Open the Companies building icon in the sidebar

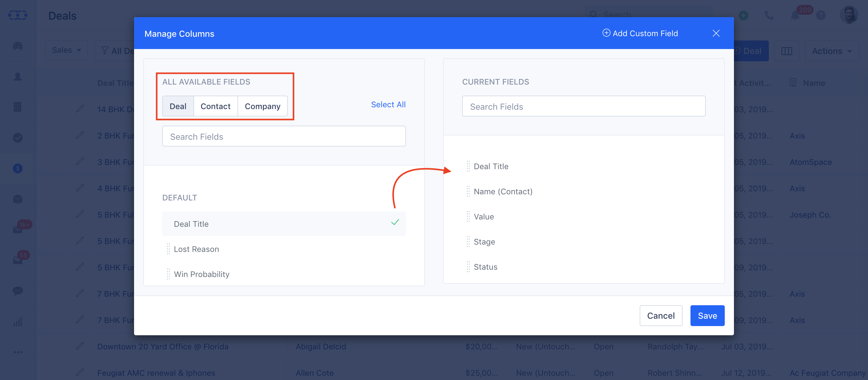point(17,107)
